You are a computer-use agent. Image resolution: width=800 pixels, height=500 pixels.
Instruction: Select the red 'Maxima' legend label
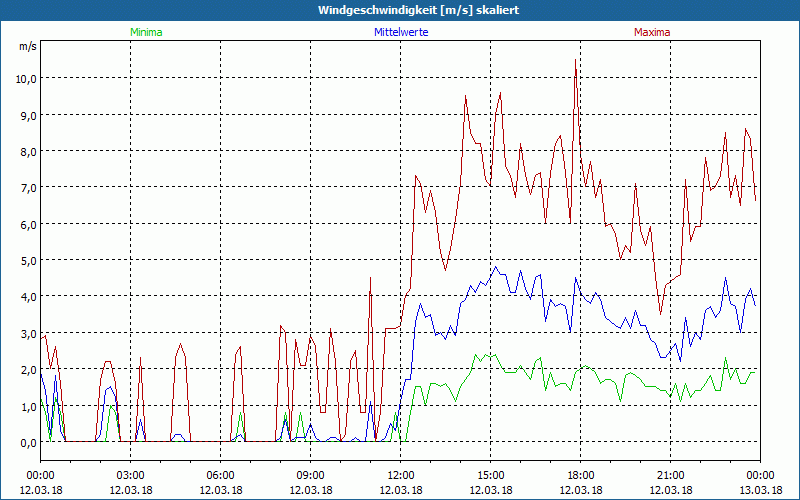(652, 32)
